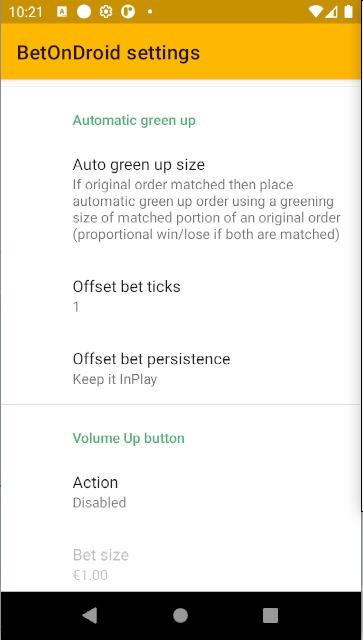Tap the Automatic green up section header
363x640 pixels.
[134, 120]
